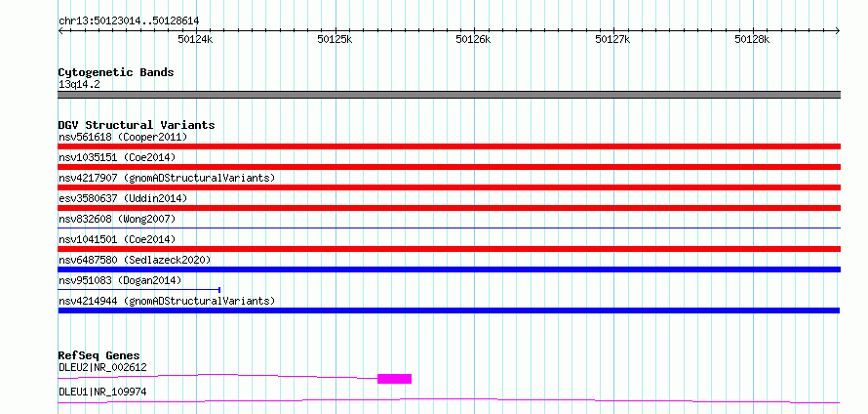Click the nsv1035151 (Coe2014) label
The height and width of the screenshot is (414, 868).
[x=117, y=157]
